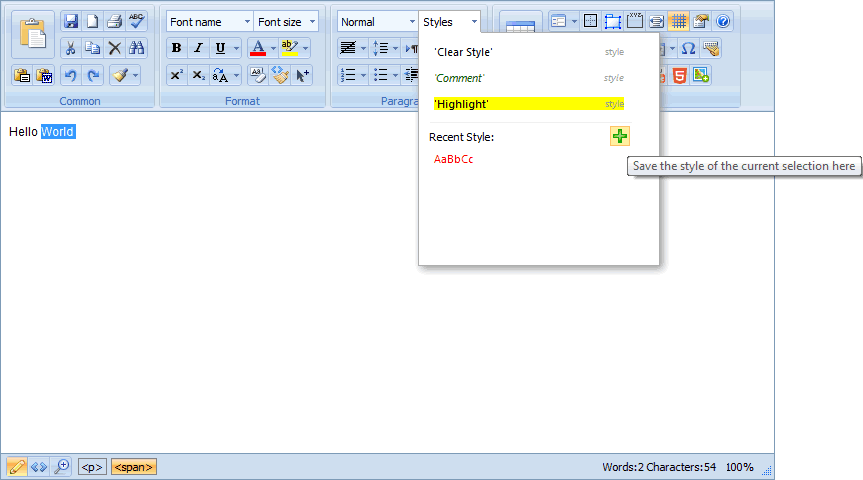Save current selection style with plus button
Viewport: 863px width, 480px height.
point(620,137)
